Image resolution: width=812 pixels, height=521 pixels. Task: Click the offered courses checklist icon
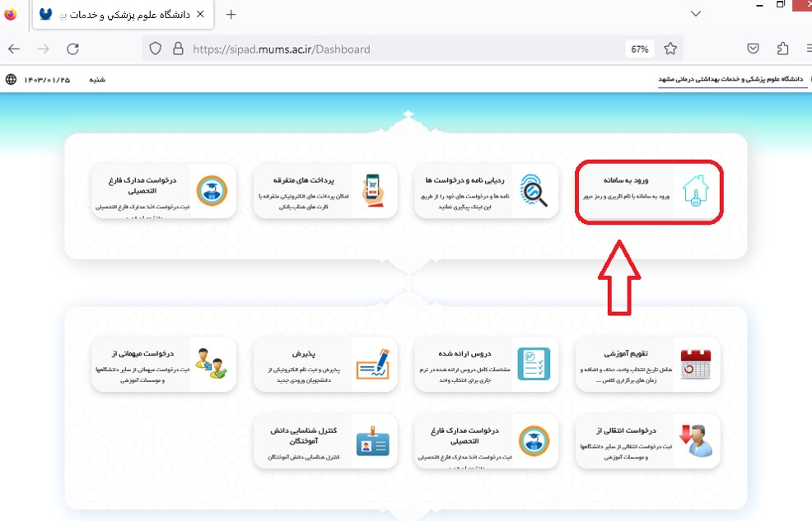click(534, 364)
